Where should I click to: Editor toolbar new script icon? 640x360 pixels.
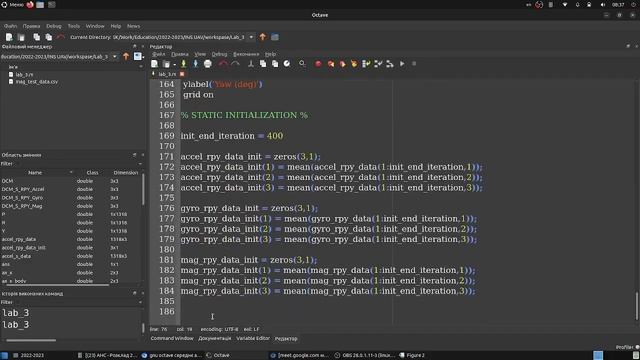click(154, 64)
